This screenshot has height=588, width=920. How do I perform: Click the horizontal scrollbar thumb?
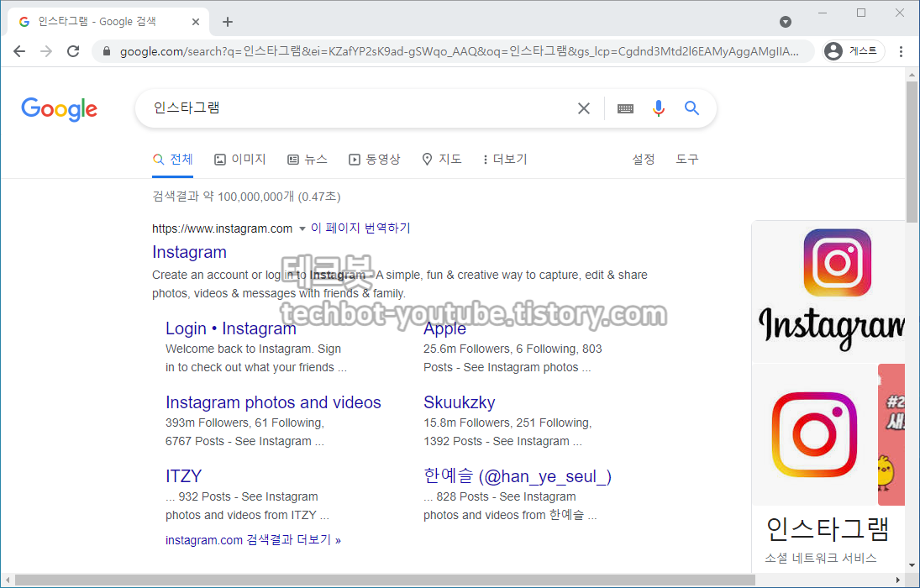[x=385, y=580]
